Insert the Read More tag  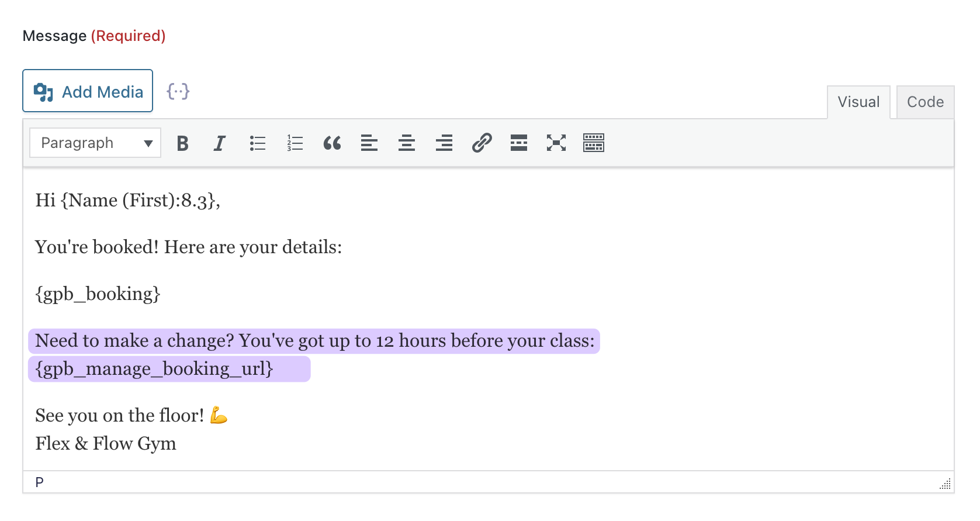click(519, 143)
